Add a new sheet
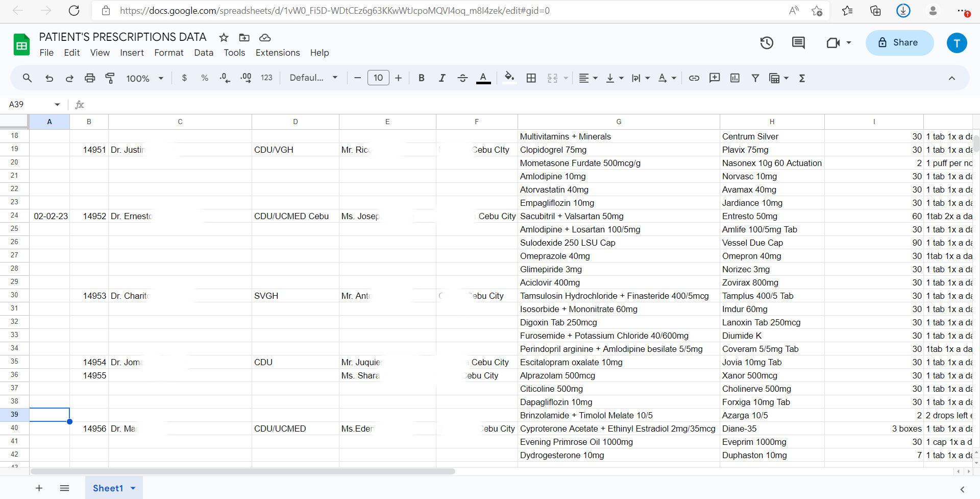 [x=39, y=488]
